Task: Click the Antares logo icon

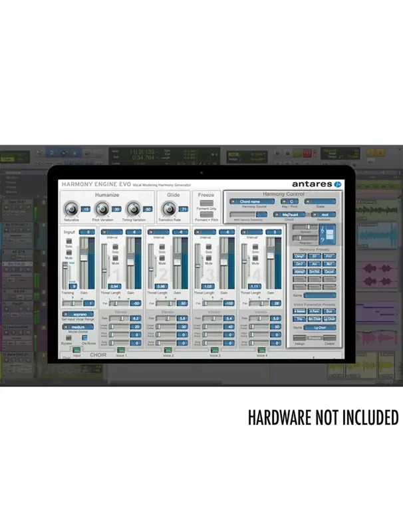Action: pyautogui.click(x=338, y=184)
